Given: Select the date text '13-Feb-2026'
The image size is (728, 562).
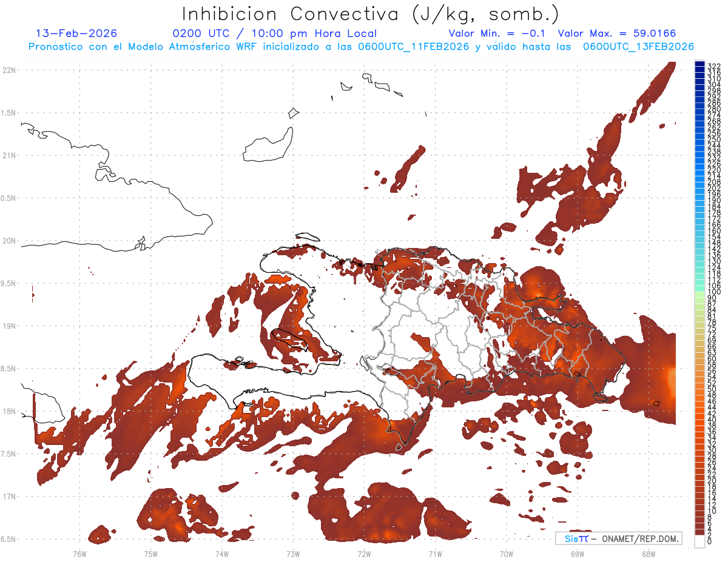Looking at the screenshot, I should [76, 33].
